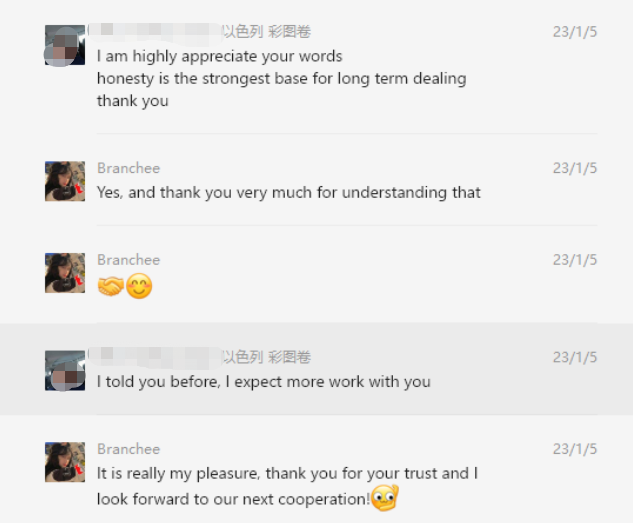The width and height of the screenshot is (635, 523).
Task: Click the 以色列 彩图卷 name above the first message
Action: 265,32
